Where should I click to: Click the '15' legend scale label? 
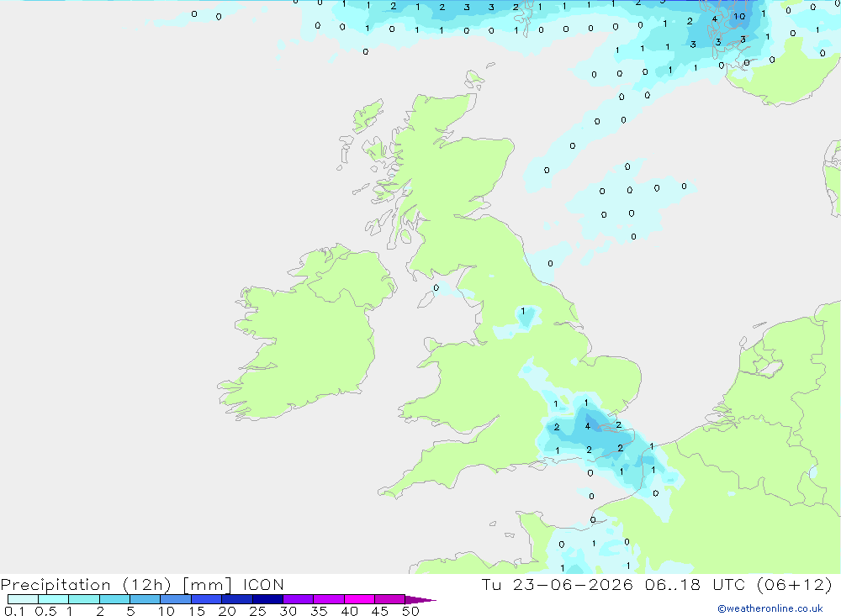coord(196,611)
